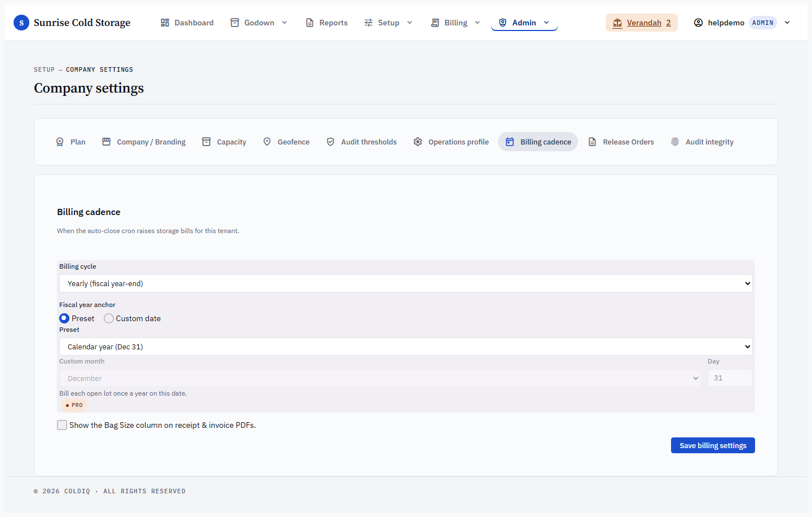Click the Sunrise Cold Storage logo badge

point(21,23)
